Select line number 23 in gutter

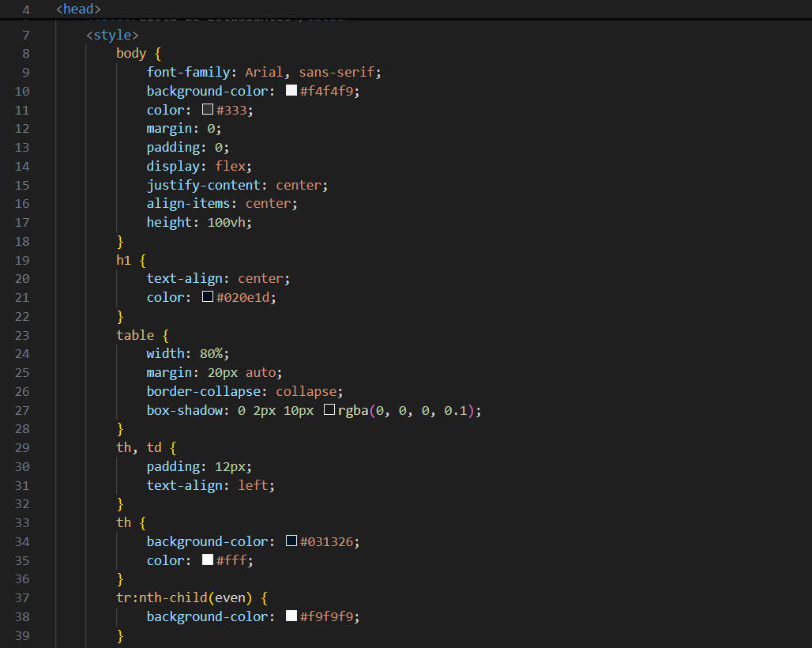point(21,335)
